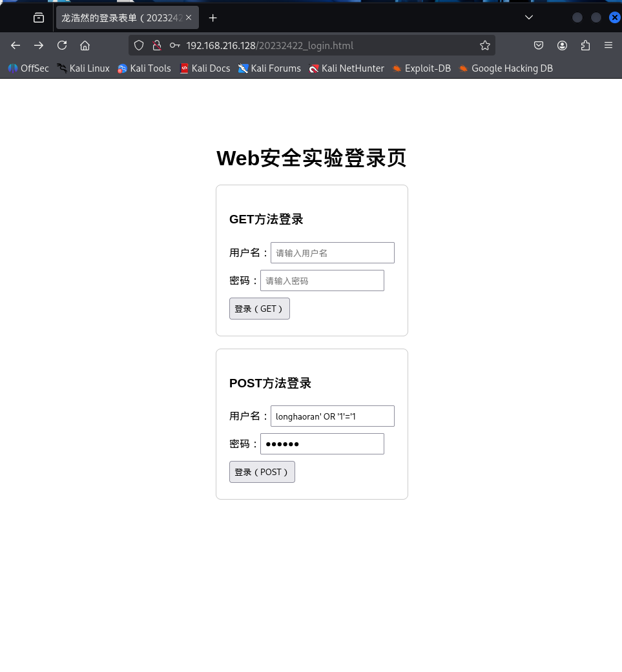Click the GET方法登录 heading
This screenshot has height=672, width=622.
266,219
